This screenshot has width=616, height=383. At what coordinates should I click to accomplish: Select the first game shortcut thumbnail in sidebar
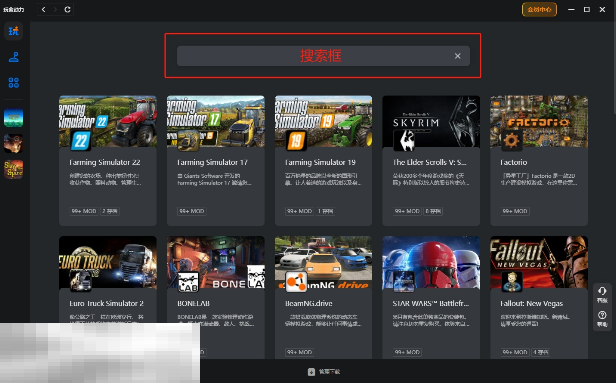[14, 118]
